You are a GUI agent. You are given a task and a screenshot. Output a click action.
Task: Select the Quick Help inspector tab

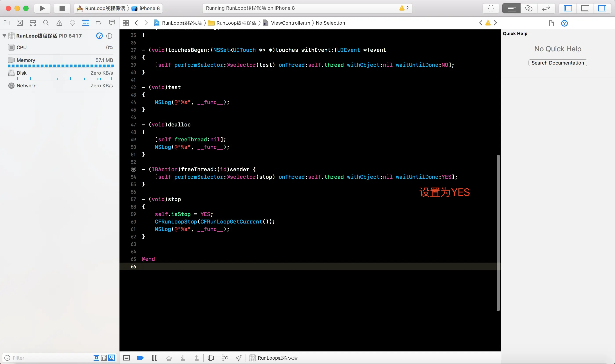tap(564, 23)
